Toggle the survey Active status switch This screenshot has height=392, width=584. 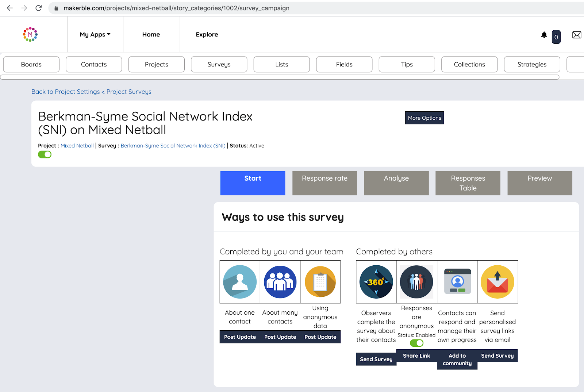(x=45, y=154)
